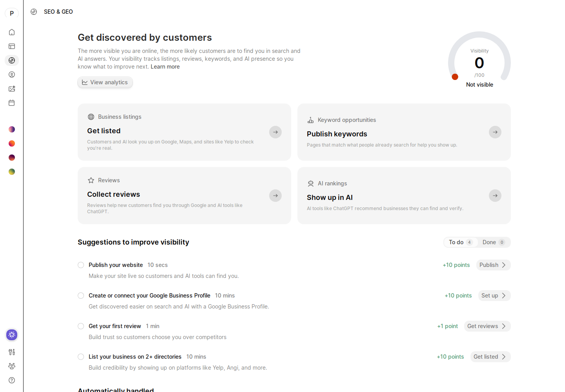The image size is (565, 392).
Task: Open the AI image generator sidebar icon
Action: (x=12, y=89)
